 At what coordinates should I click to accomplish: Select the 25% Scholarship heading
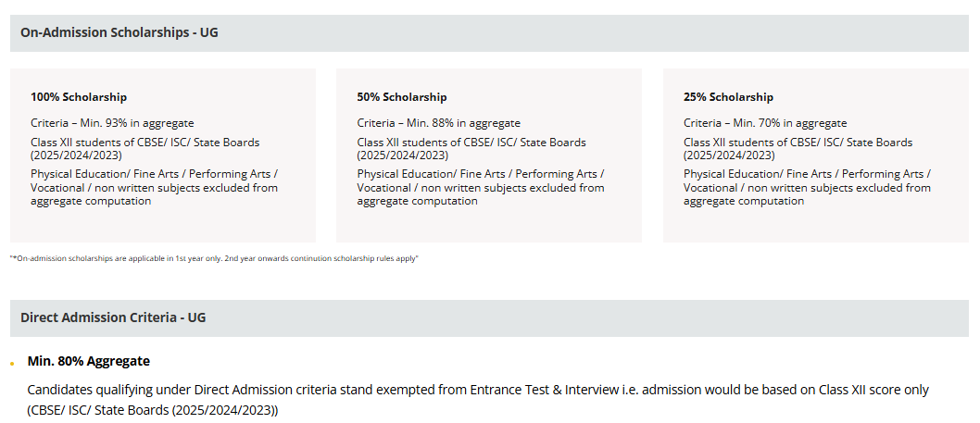click(728, 97)
